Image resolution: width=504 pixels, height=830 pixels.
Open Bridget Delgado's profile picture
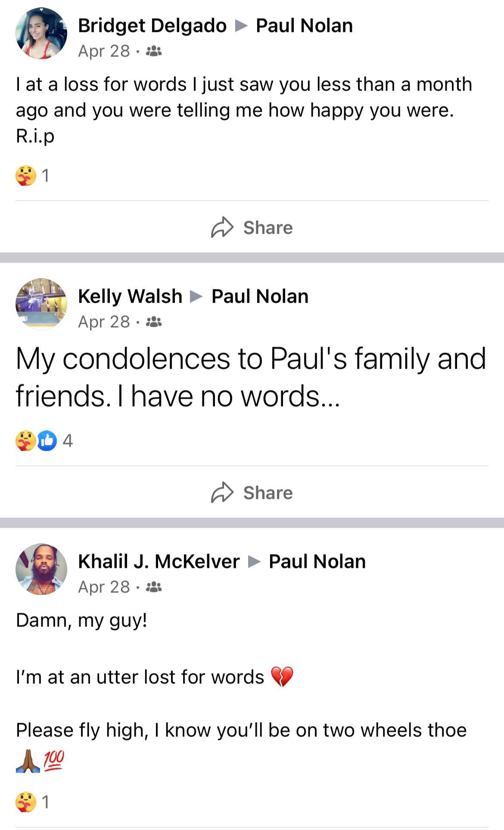coord(41,33)
